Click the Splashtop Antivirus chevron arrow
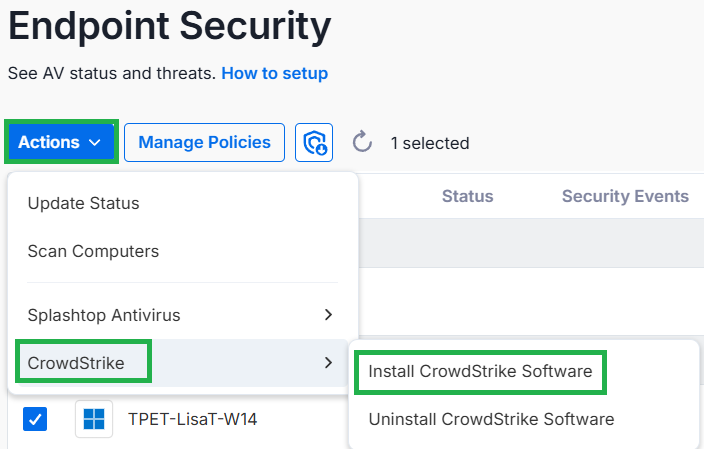 coord(329,315)
